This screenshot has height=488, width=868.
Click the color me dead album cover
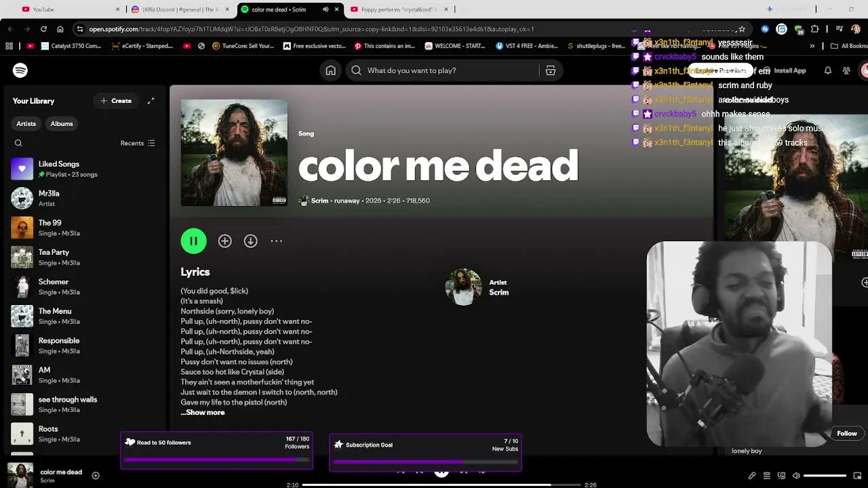click(234, 152)
